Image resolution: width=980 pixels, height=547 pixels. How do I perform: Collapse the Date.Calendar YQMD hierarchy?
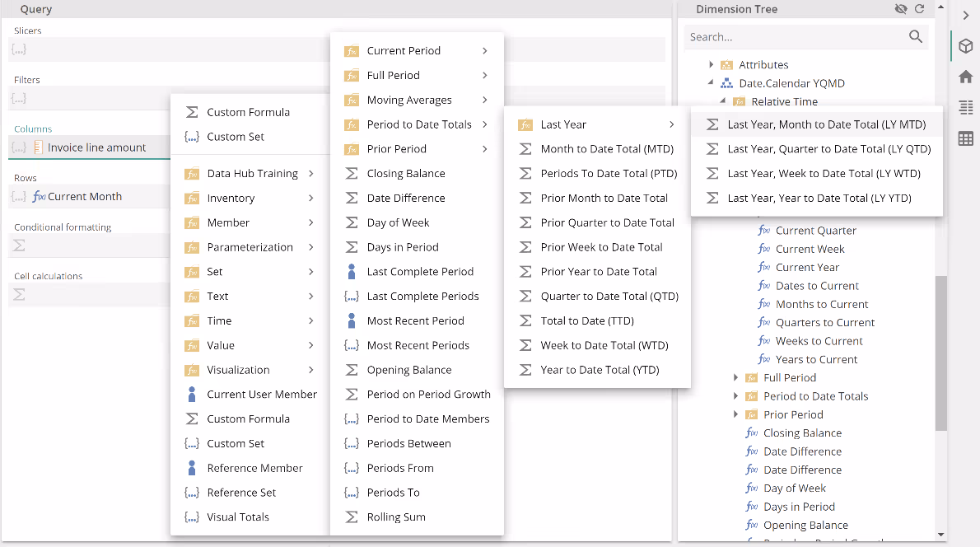click(711, 83)
